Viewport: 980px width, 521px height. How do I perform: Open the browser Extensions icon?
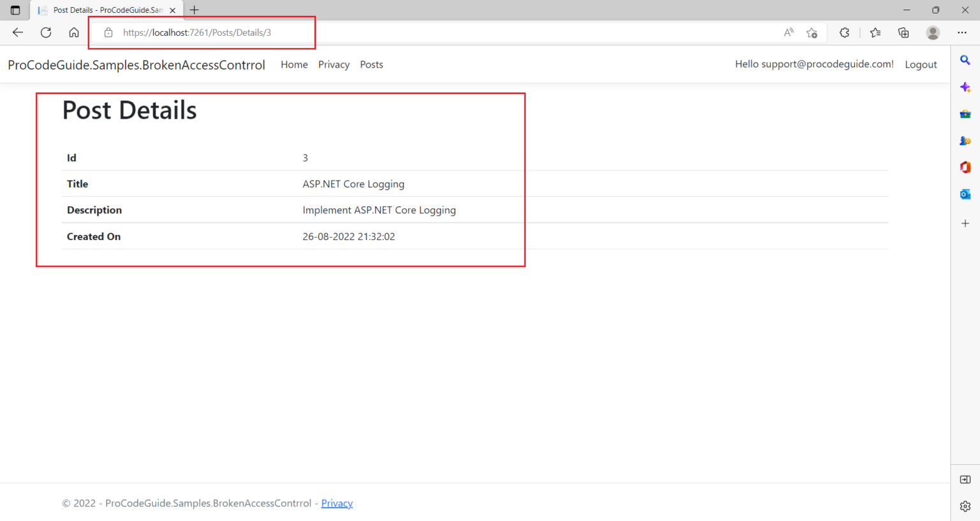pyautogui.click(x=844, y=32)
